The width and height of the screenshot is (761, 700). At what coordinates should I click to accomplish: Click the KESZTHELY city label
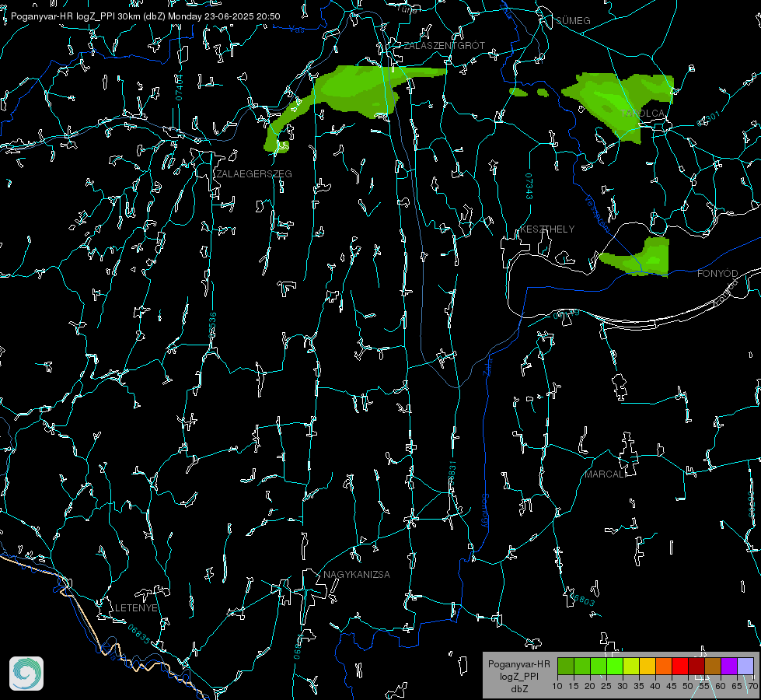[x=547, y=229]
